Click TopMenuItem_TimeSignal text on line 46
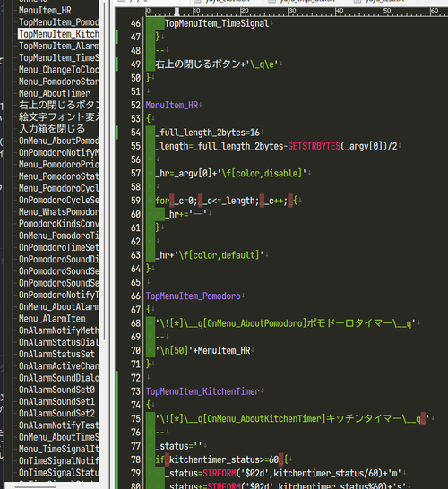Screen dimensions: 448x489 217,23
